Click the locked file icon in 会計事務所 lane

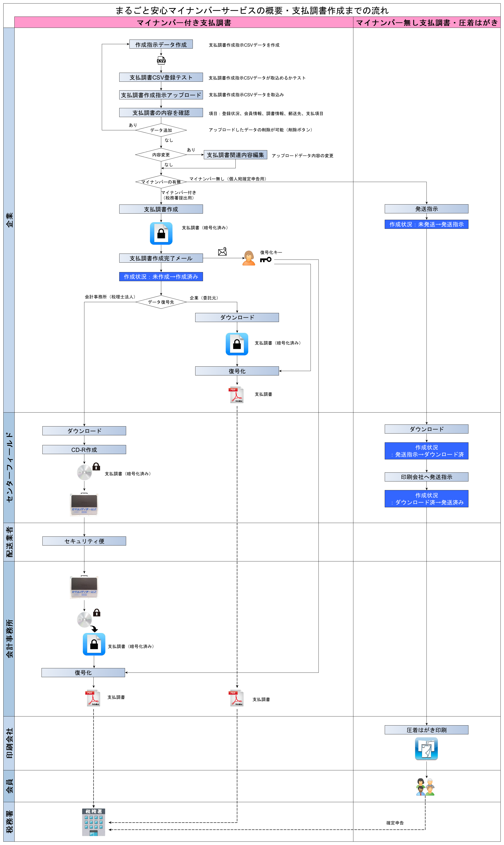tap(94, 644)
